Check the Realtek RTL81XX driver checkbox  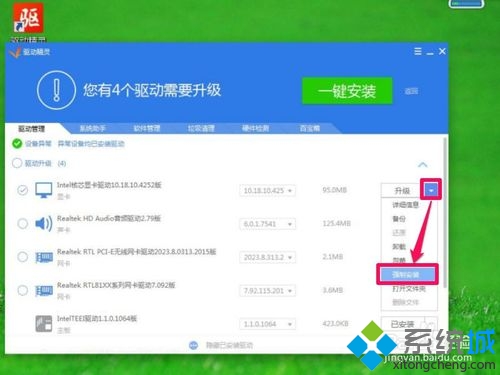tap(23, 290)
